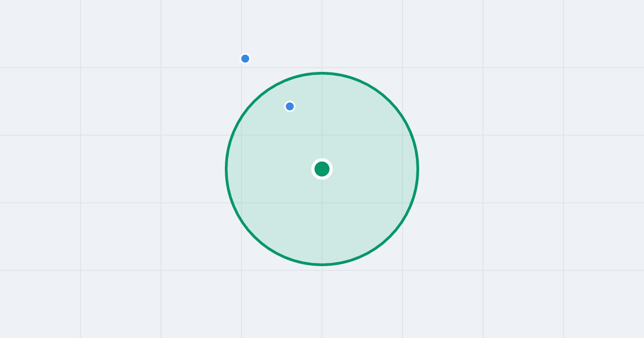Select the blue dot outside the green circle

[245, 58]
